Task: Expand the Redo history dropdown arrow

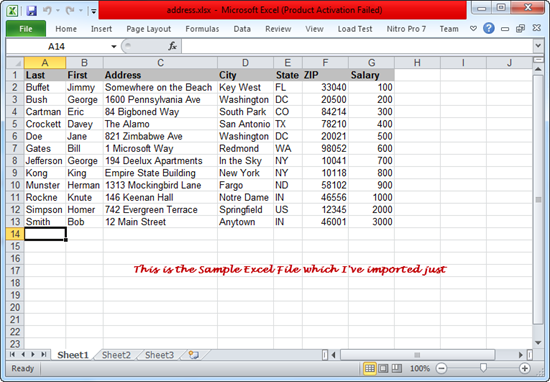Action: pos(81,11)
